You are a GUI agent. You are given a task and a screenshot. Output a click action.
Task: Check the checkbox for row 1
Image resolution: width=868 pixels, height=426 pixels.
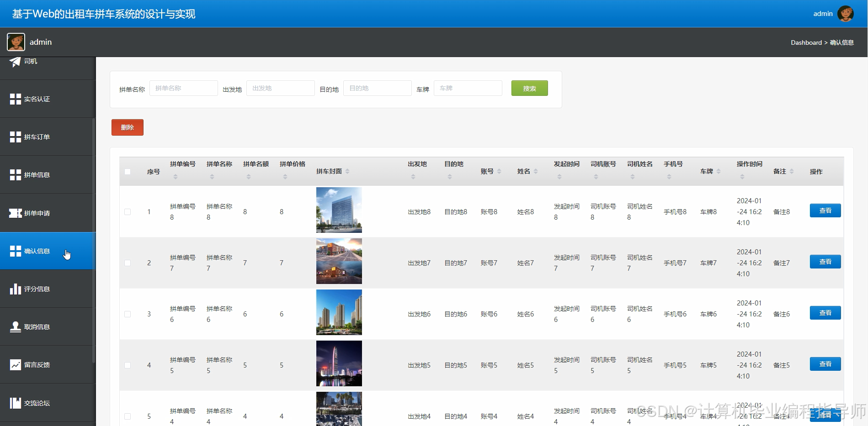(128, 212)
